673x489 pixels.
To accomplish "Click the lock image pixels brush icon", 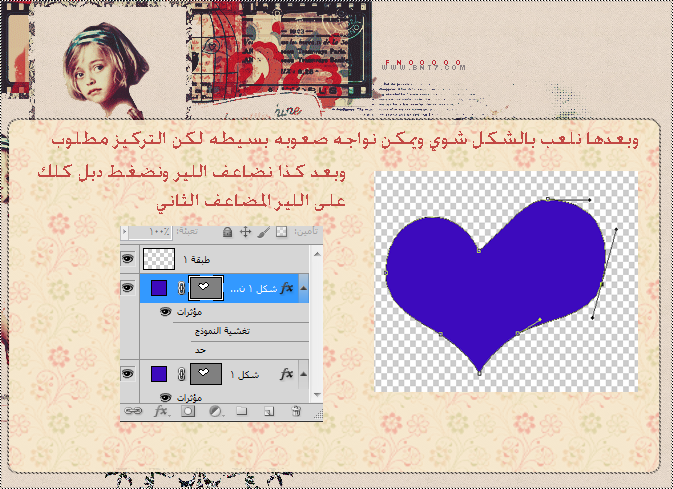I will pyautogui.click(x=263, y=232).
